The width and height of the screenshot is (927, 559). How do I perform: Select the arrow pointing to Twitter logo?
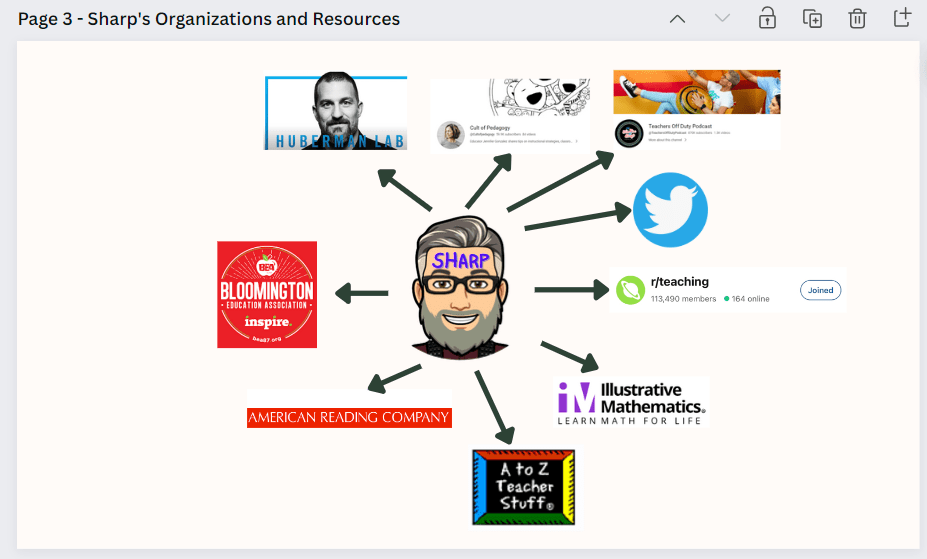578,216
